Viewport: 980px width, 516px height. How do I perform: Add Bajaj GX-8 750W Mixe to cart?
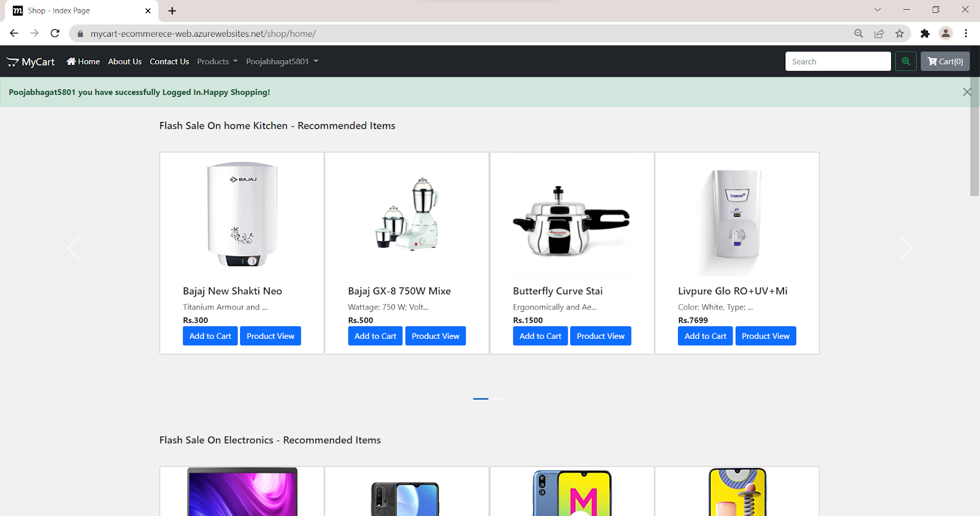[375, 336]
